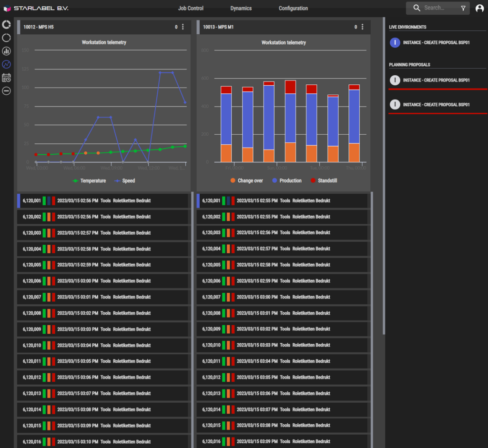Open the donut chart view in the sidebar
The image size is (488, 448).
click(7, 25)
